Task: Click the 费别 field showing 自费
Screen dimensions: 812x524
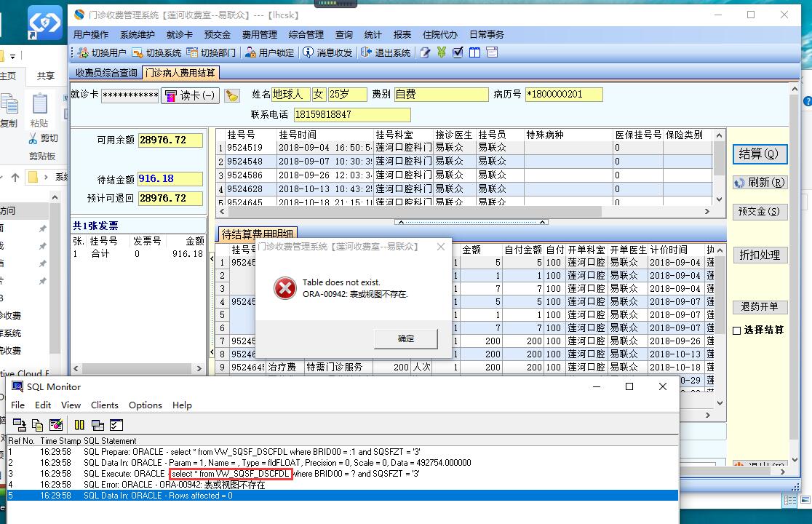Action: [441, 94]
